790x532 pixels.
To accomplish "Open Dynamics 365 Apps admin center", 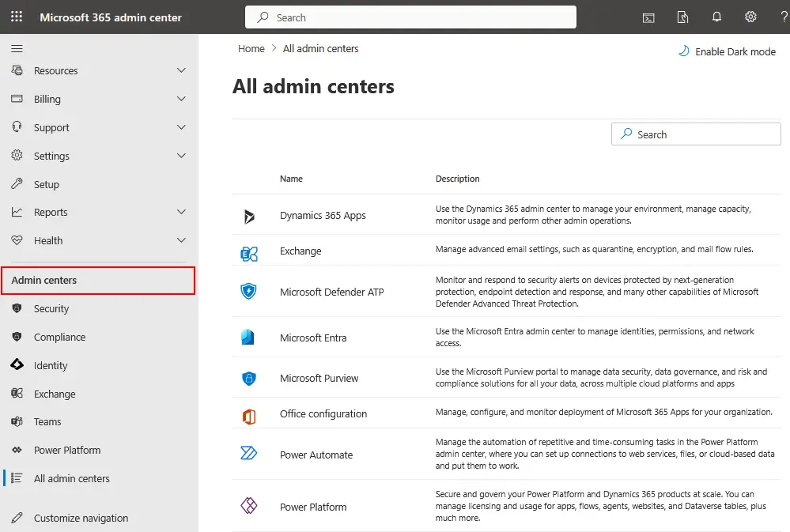I will 323,215.
